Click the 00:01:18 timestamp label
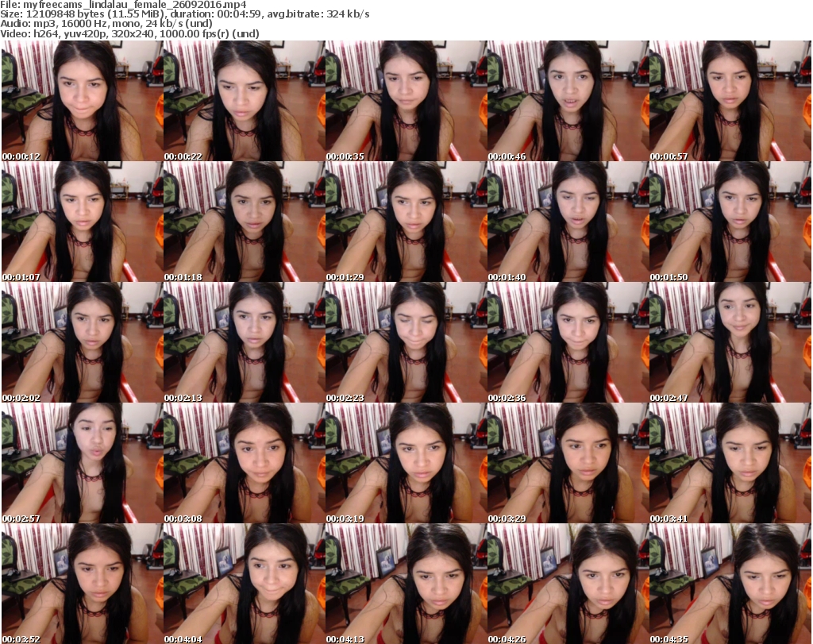 pos(183,277)
